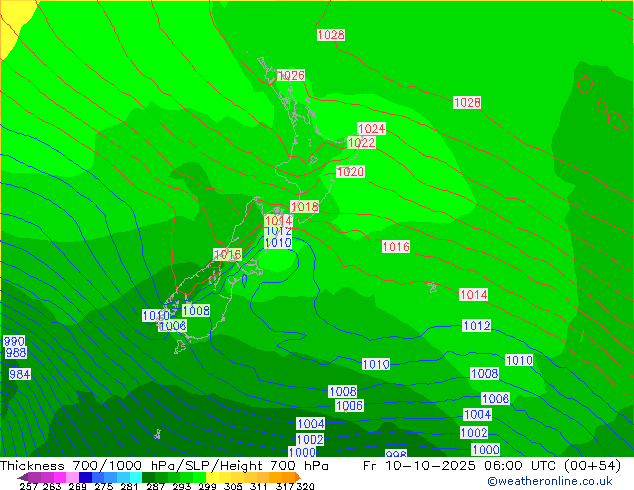The image size is (634, 490).
Task: Click the legend value 257
Action: coord(28,486)
